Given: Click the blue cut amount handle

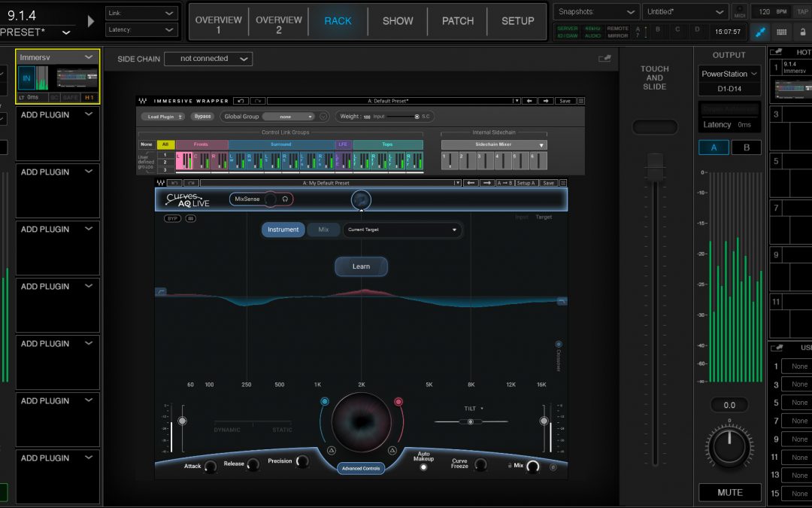Looking at the screenshot, I should [325, 401].
